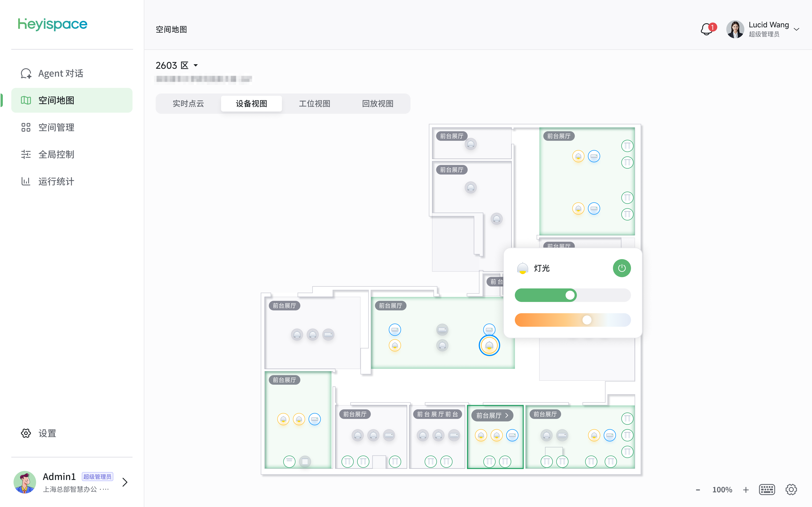
Task: Open the notification bell
Action: click(x=707, y=29)
